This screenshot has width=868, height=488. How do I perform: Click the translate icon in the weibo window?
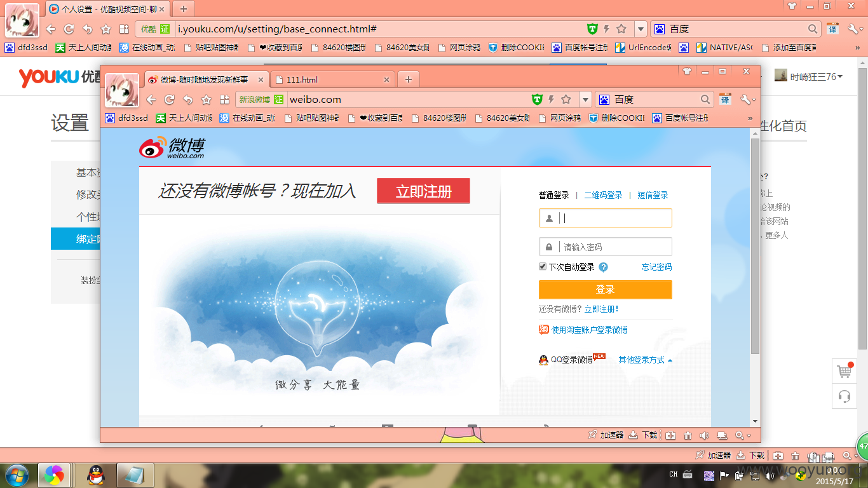725,100
